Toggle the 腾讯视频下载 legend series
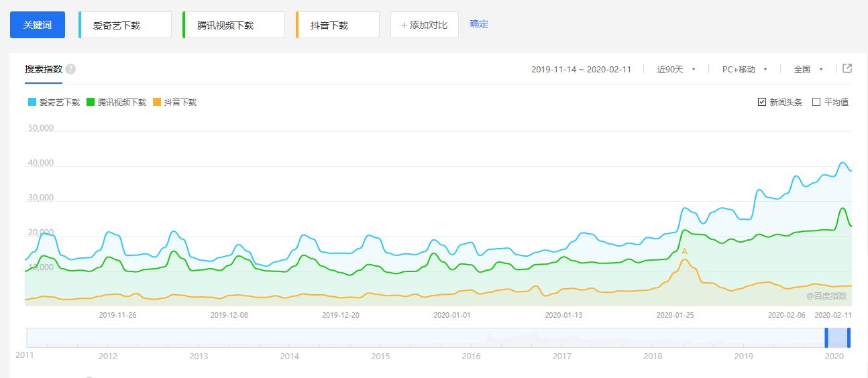868x378 pixels. [117, 103]
